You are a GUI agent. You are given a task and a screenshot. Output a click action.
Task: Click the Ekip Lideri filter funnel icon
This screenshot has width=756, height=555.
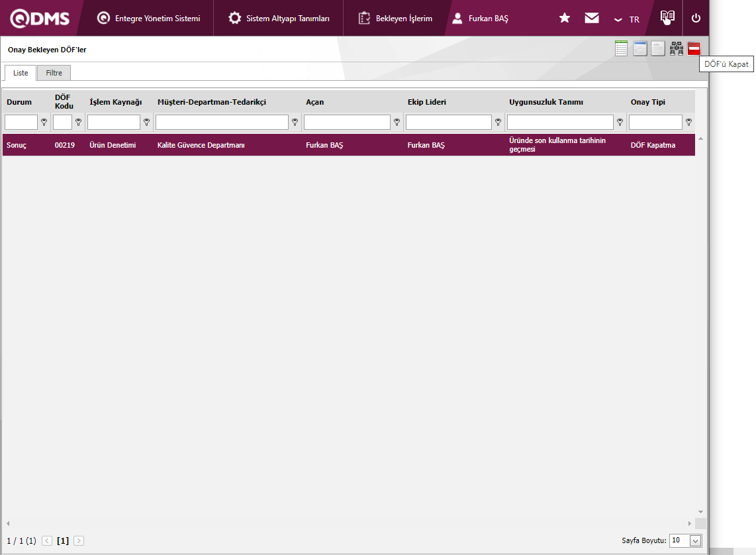[498, 123]
